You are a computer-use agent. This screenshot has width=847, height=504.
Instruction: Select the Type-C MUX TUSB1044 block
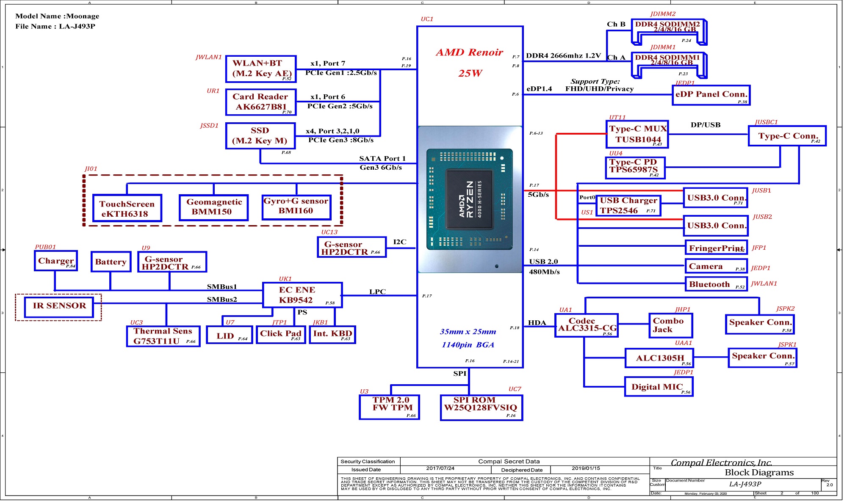[637, 134]
